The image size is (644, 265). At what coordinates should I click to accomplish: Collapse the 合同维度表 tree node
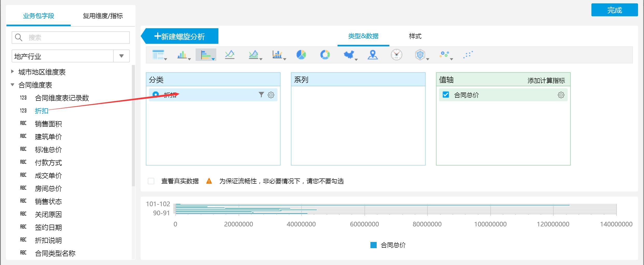click(12, 85)
